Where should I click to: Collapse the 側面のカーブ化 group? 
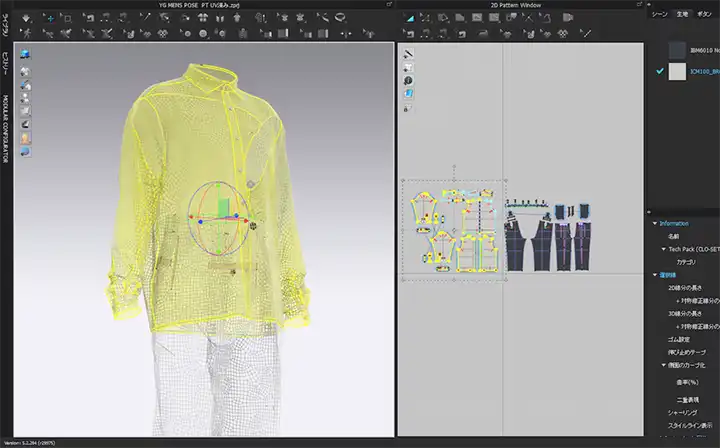point(662,365)
